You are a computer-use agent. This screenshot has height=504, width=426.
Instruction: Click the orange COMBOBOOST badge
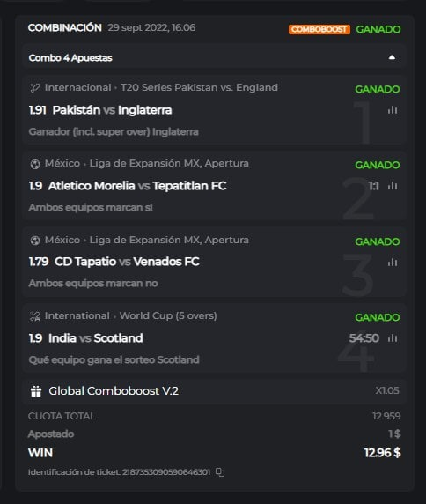click(319, 29)
